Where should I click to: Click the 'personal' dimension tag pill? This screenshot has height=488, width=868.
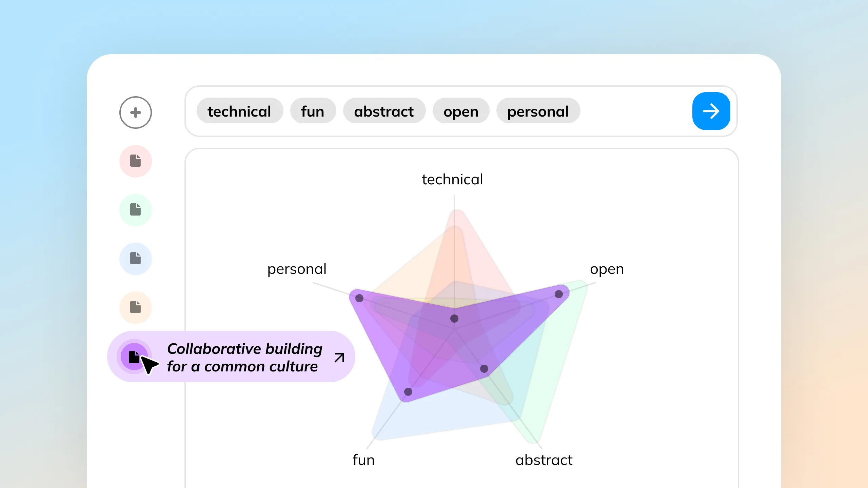click(x=537, y=111)
